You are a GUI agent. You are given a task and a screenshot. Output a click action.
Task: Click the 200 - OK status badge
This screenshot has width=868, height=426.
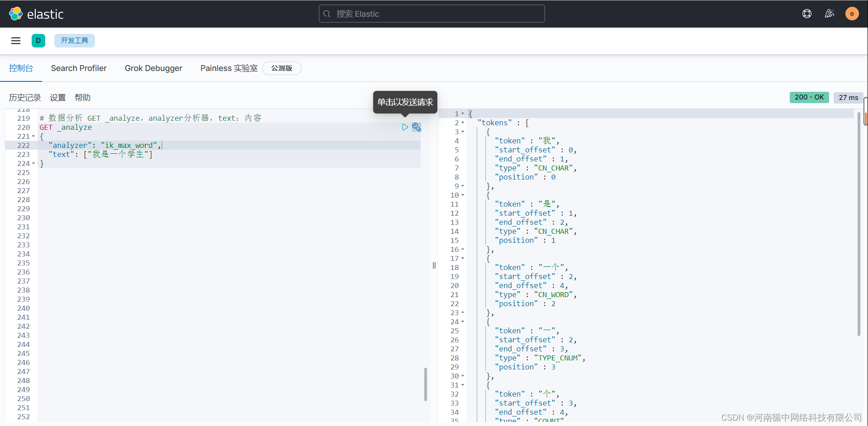coord(809,97)
